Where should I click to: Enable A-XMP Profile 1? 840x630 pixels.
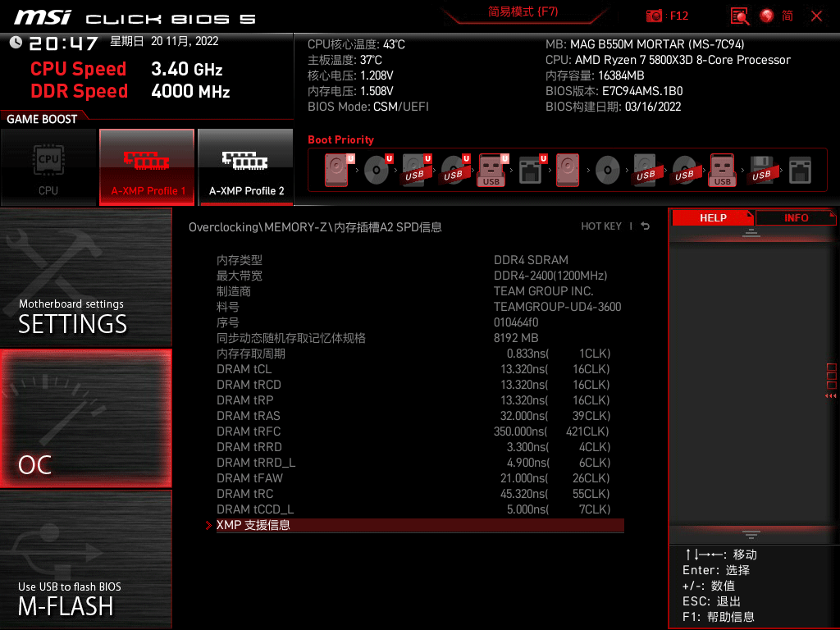click(147, 167)
